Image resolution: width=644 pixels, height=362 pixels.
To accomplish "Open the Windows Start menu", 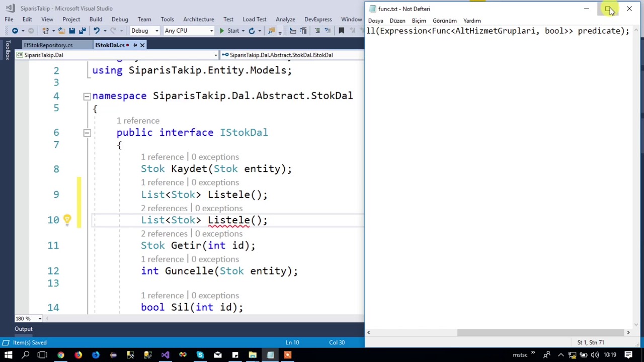I will tap(9, 355).
